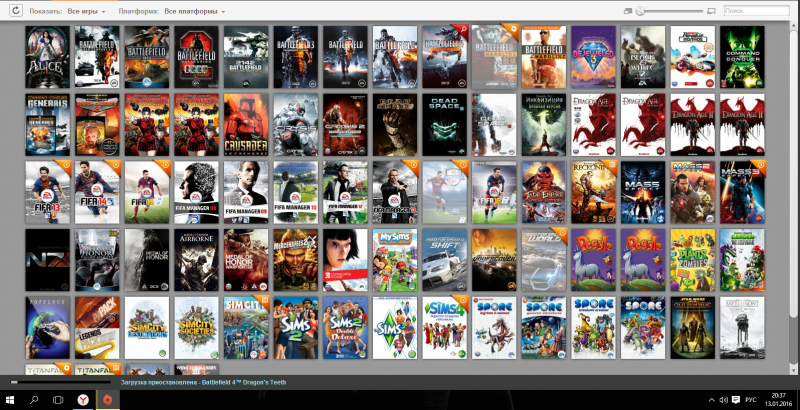Viewport: 800px width, 410px height.
Task: Select the Need for Speed World tile
Action: click(x=543, y=260)
